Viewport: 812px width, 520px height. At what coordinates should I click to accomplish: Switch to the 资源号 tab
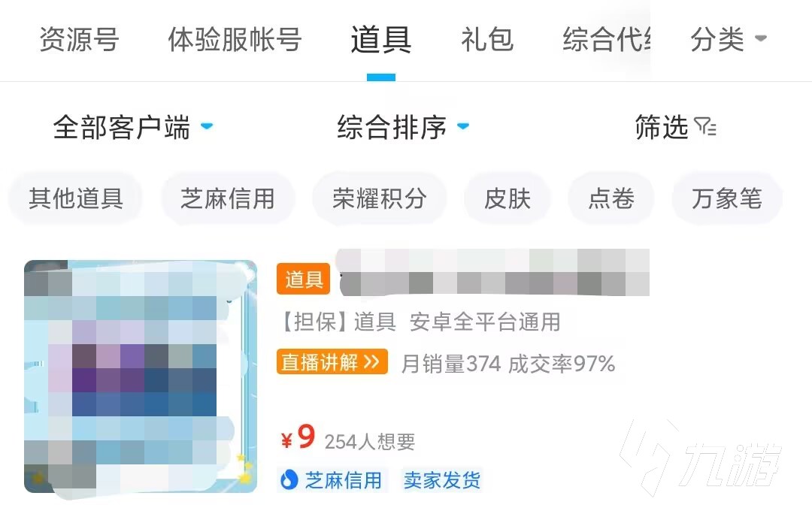coord(79,39)
